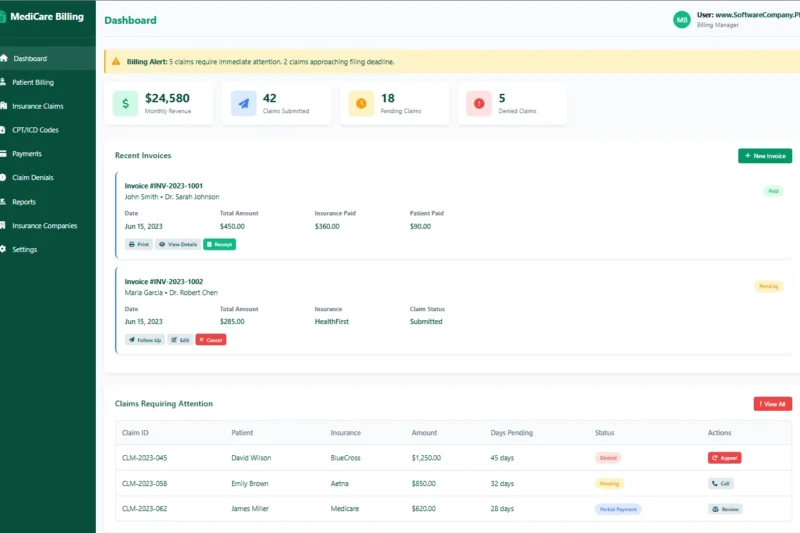
Task: Click the paper plane Claims Submitted icon
Action: 243,104
